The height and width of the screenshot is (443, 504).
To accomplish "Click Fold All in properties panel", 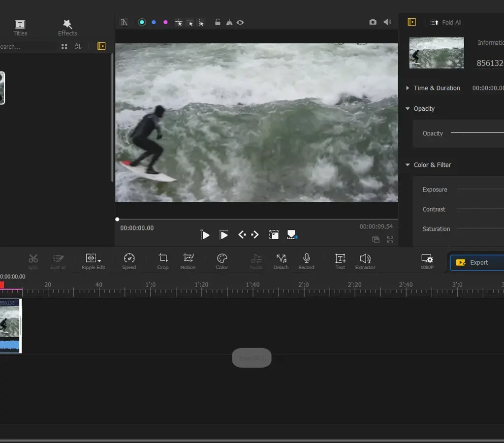I will [x=446, y=22].
